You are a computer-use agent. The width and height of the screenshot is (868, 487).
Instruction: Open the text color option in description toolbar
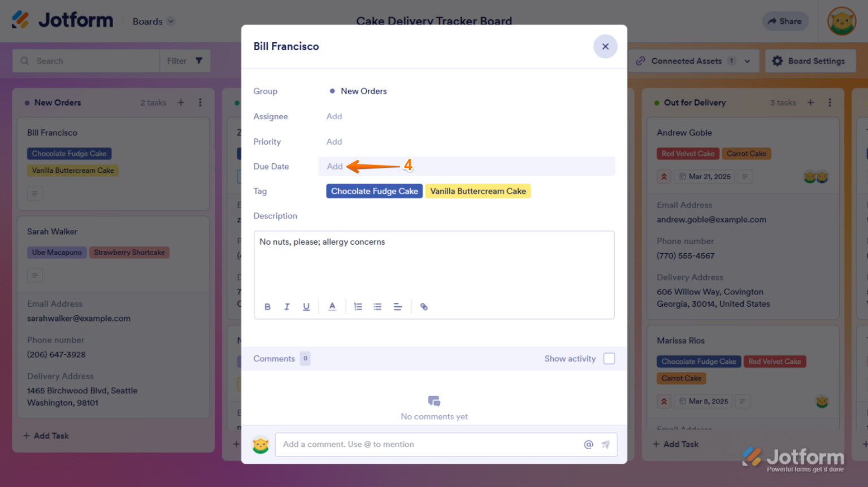pyautogui.click(x=332, y=306)
